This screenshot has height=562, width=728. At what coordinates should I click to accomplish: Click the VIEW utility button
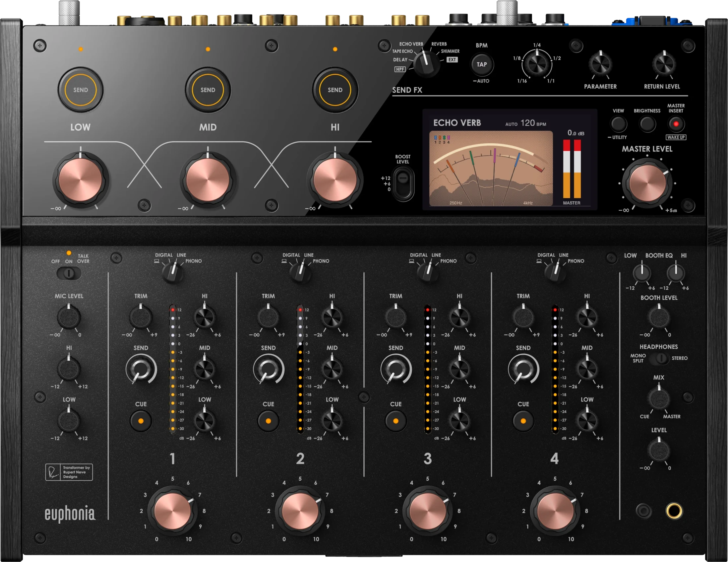click(x=618, y=124)
